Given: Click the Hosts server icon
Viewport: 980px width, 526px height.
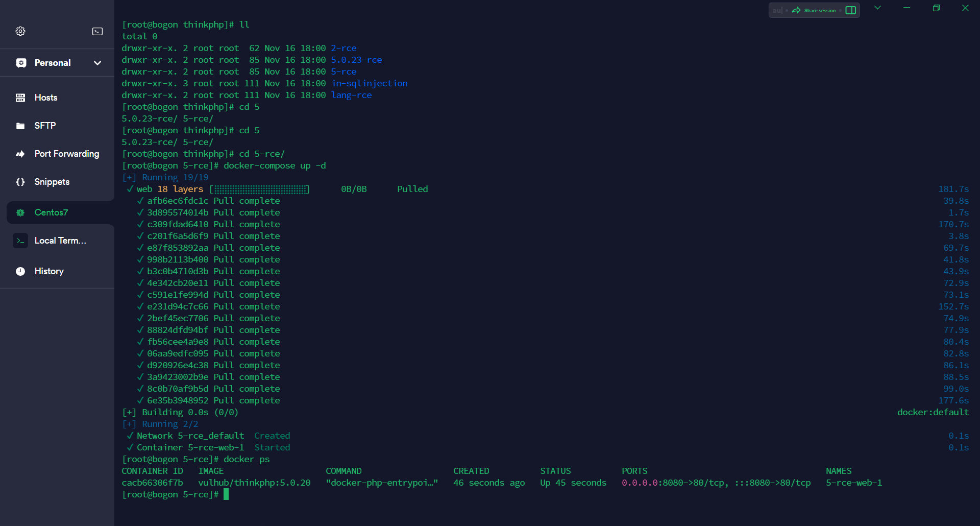Looking at the screenshot, I should tap(20, 98).
